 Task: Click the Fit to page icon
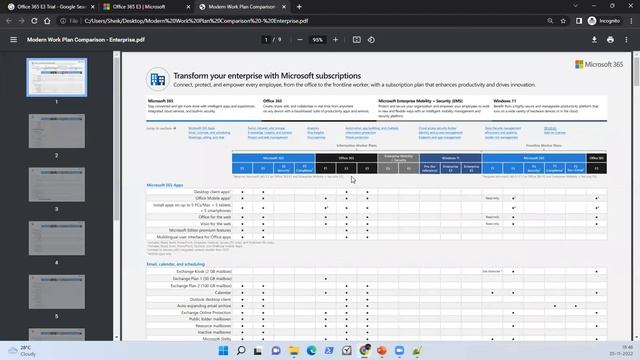pos(357,40)
